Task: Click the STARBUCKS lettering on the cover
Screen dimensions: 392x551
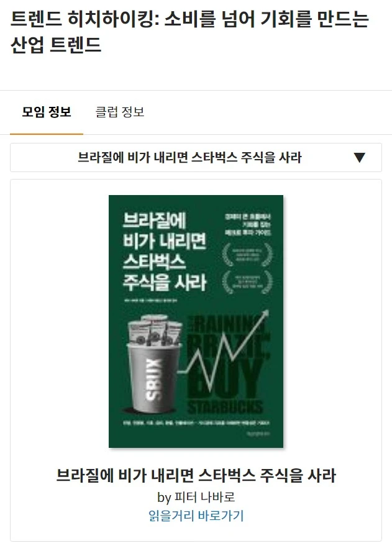Action: tap(225, 408)
